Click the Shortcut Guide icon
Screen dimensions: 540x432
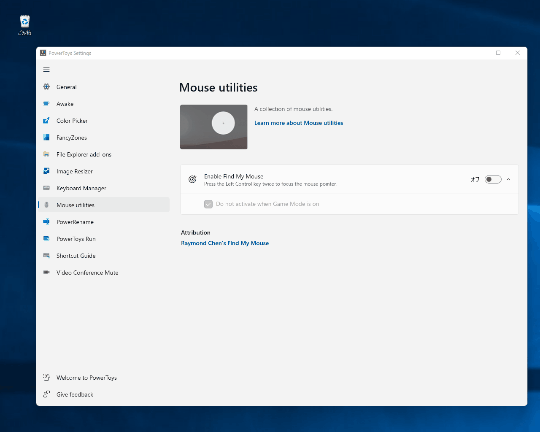click(x=46, y=255)
